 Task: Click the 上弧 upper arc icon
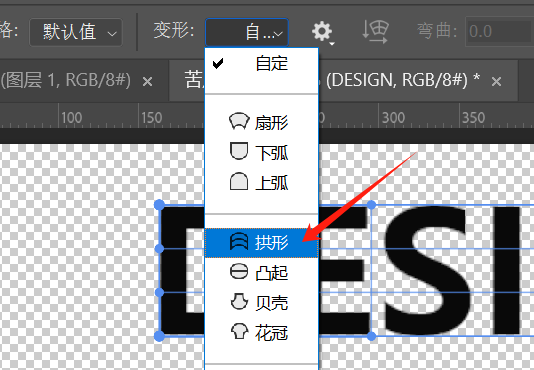tap(239, 181)
